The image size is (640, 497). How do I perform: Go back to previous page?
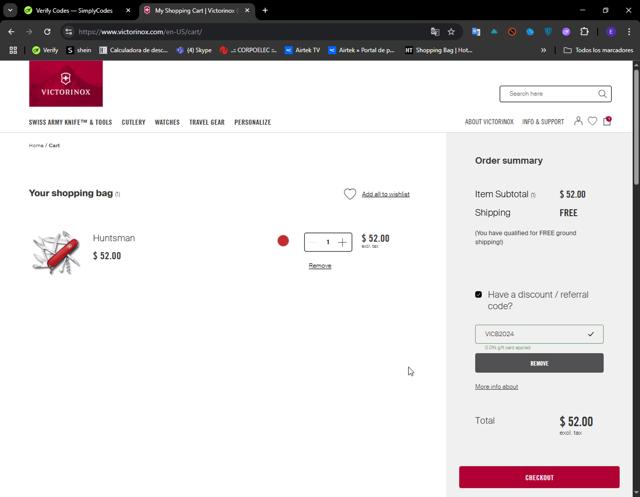[x=11, y=32]
